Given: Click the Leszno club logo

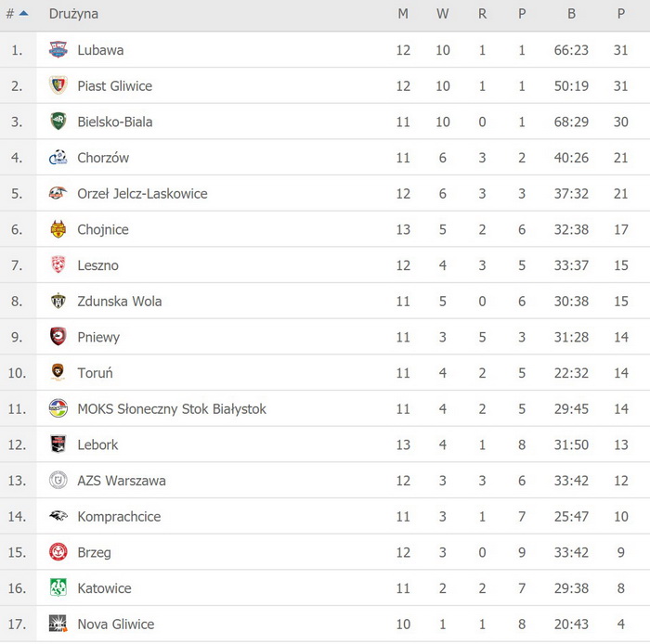Looking at the screenshot, I should (x=58, y=265).
